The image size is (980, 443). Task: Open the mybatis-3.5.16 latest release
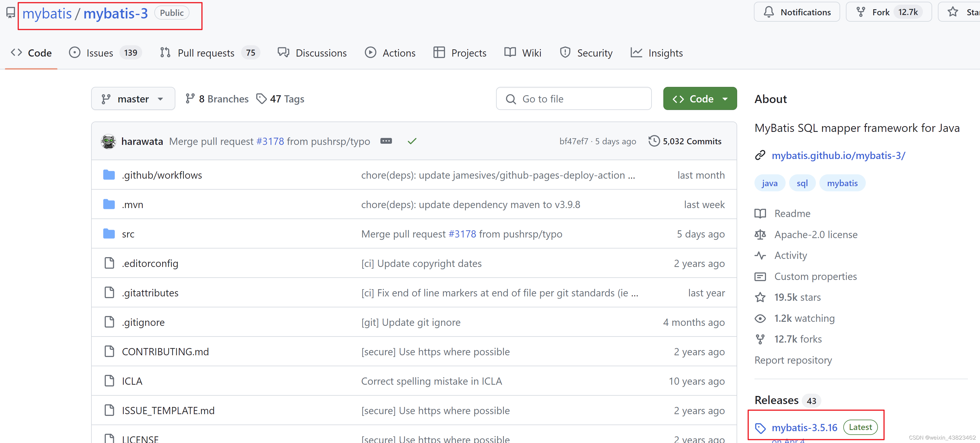(x=804, y=427)
